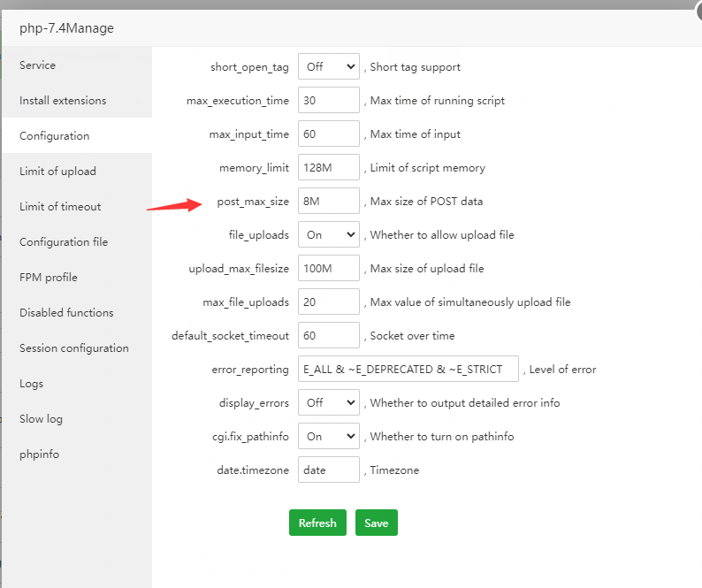Open the display_errors dropdown
Viewport: 702px width, 588px height.
328,402
